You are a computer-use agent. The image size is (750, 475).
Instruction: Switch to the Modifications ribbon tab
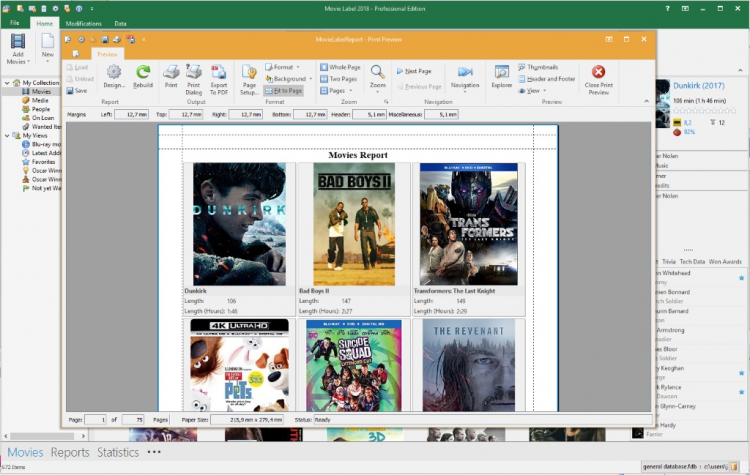tap(83, 22)
